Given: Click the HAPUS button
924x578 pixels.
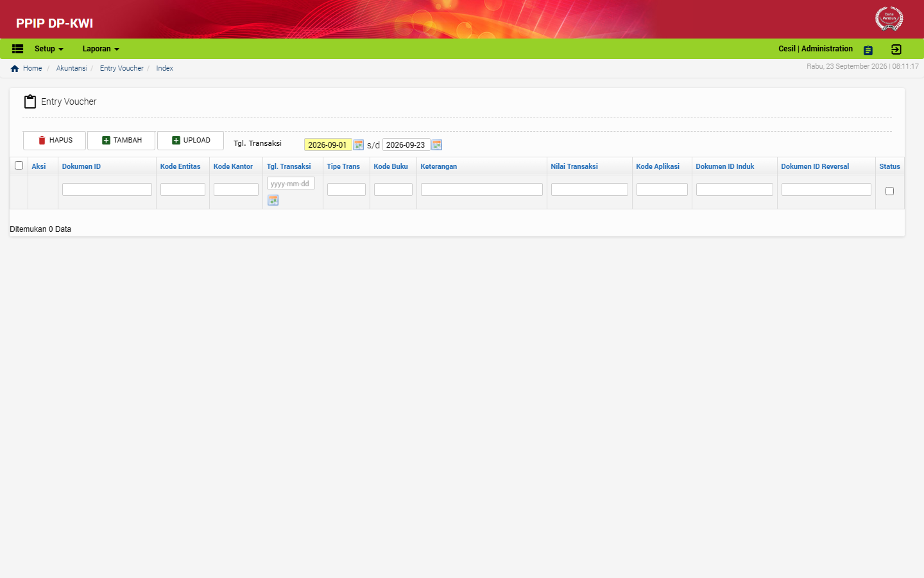Looking at the screenshot, I should coord(55,141).
